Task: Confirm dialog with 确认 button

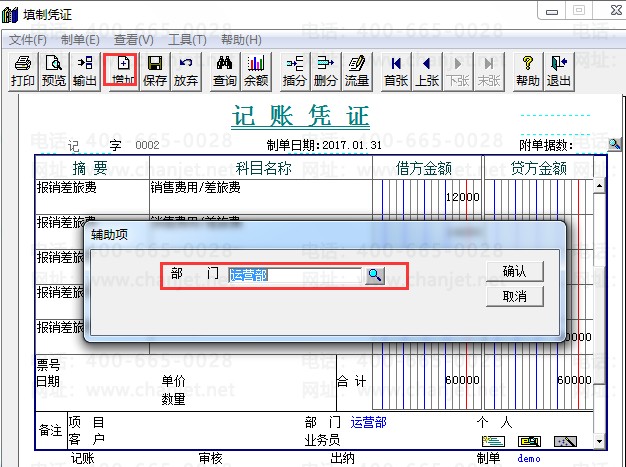Action: (x=515, y=271)
